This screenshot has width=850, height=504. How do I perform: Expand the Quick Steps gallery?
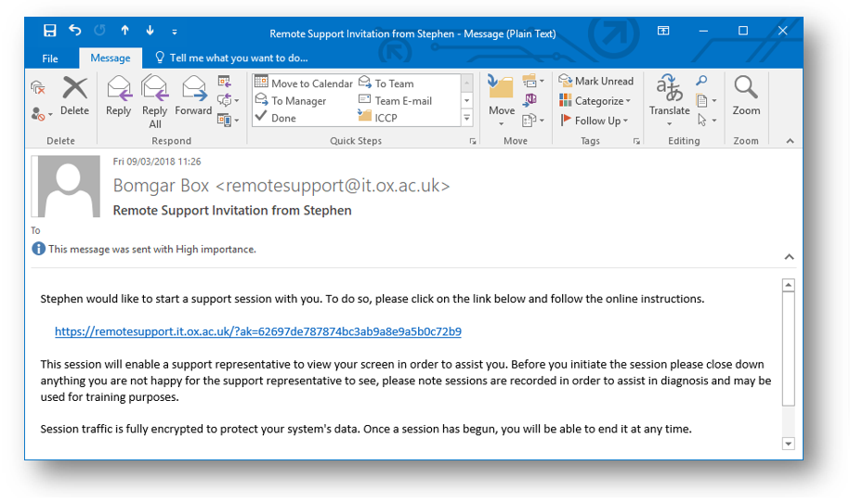click(467, 118)
